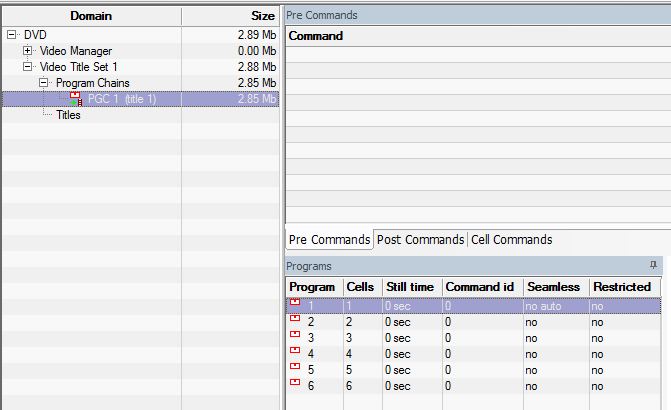Click the PGC 1 film icon
This screenshot has width=671, height=410.
(x=76, y=99)
